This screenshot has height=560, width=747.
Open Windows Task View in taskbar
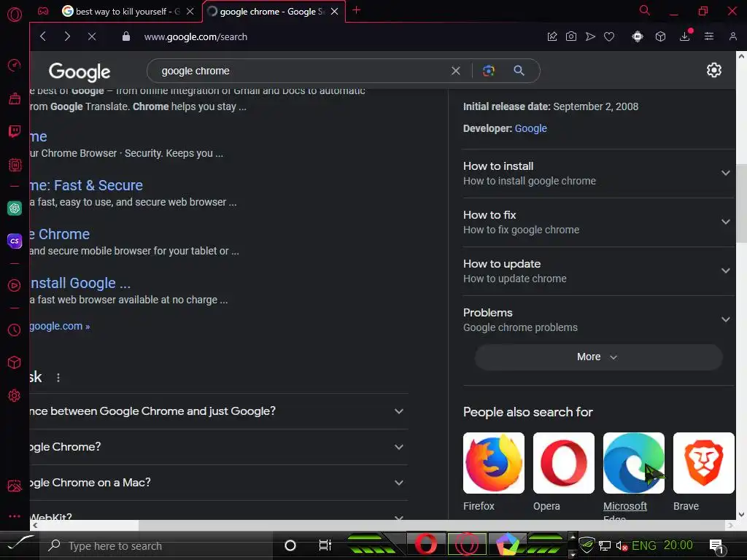click(325, 545)
